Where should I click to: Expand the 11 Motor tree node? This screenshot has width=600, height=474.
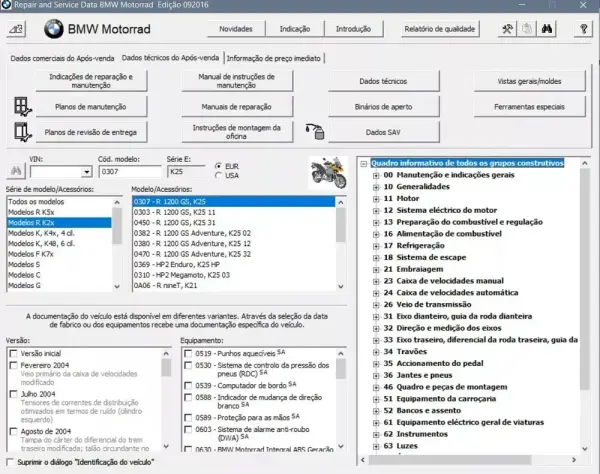[376, 199]
